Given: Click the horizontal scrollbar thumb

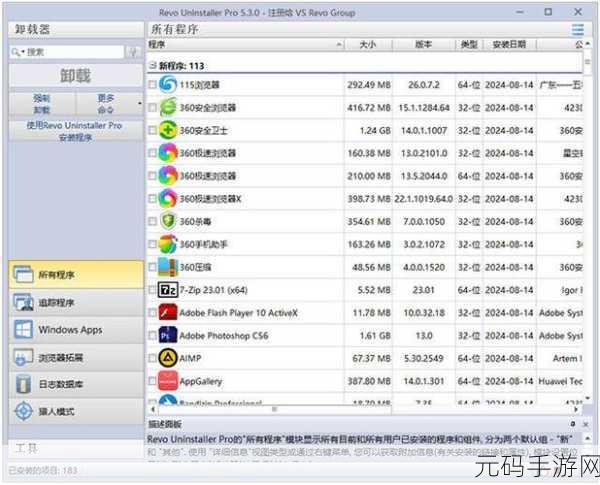Looking at the screenshot, I should 274,409.
